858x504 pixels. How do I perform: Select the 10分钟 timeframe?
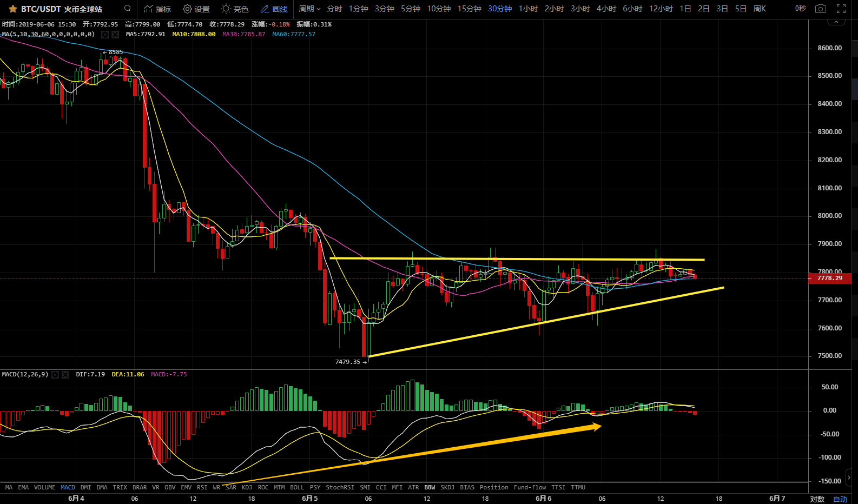(x=439, y=9)
